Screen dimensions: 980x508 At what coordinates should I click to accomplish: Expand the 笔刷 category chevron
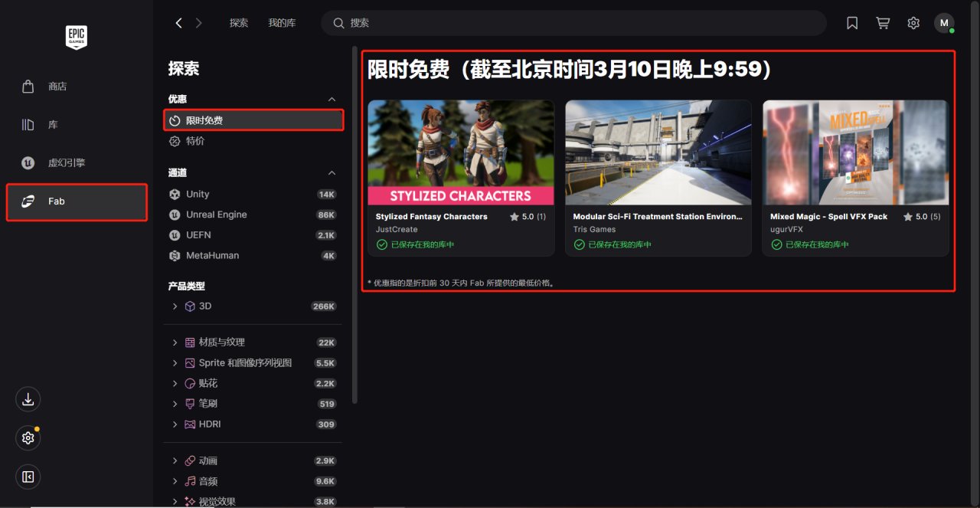coord(175,404)
